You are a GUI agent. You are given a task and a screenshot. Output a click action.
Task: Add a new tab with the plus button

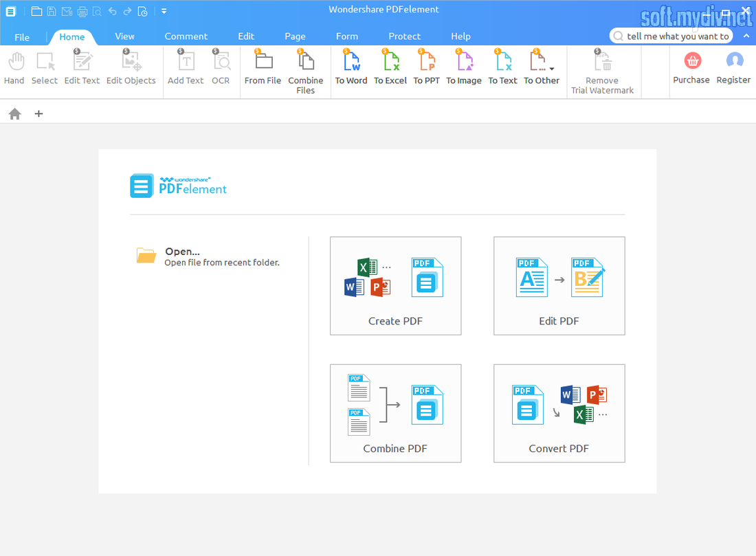click(39, 114)
